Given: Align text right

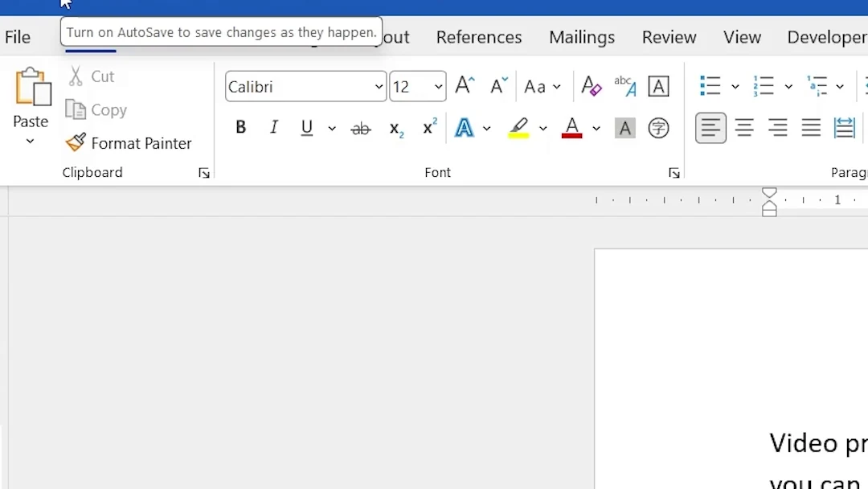Looking at the screenshot, I should point(778,128).
